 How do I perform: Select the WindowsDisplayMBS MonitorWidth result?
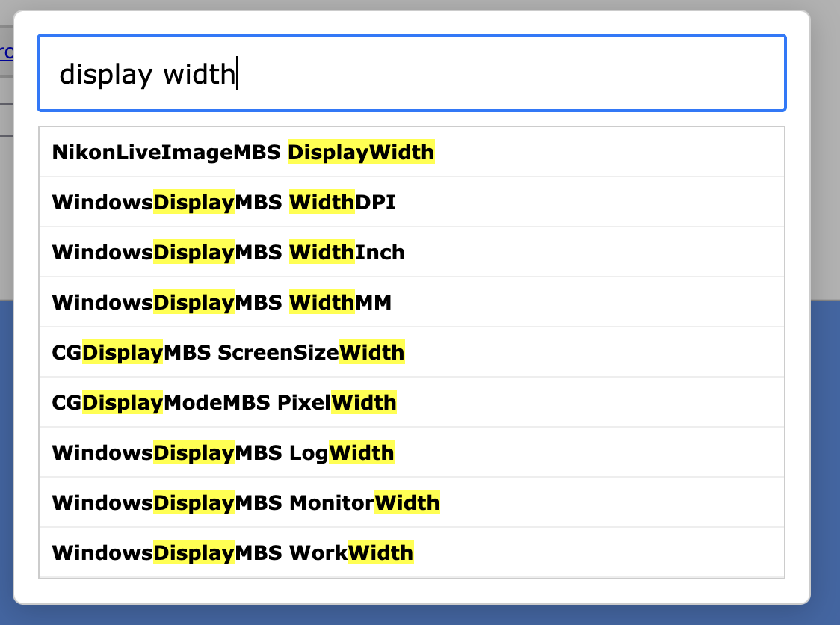click(412, 502)
